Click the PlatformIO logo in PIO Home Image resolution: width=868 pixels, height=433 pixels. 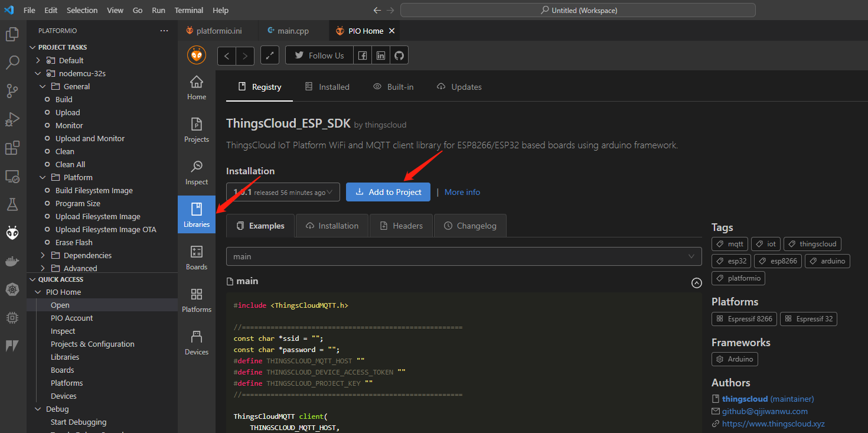[x=197, y=55]
